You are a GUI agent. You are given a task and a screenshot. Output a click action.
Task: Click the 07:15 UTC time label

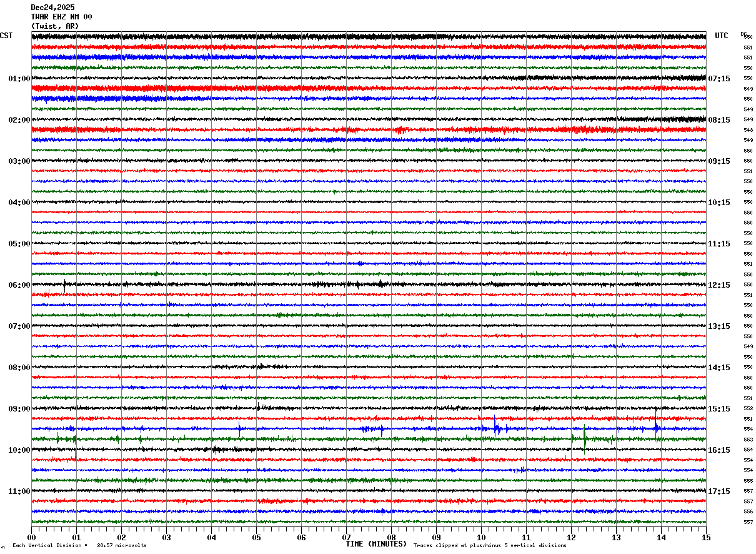click(719, 79)
